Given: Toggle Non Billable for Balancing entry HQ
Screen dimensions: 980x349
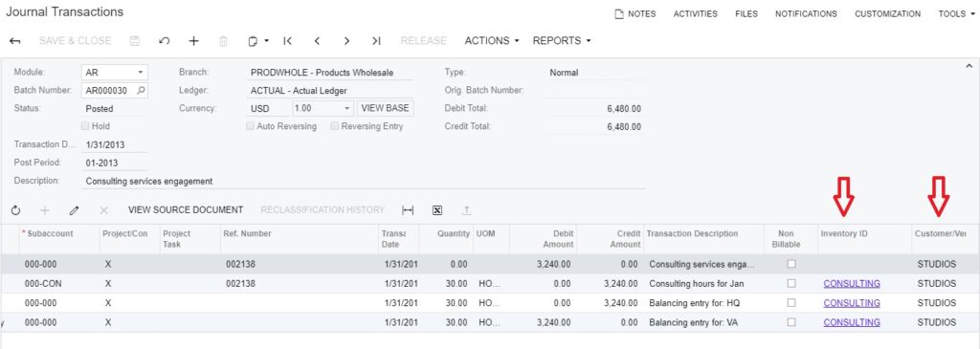Looking at the screenshot, I should 791,303.
